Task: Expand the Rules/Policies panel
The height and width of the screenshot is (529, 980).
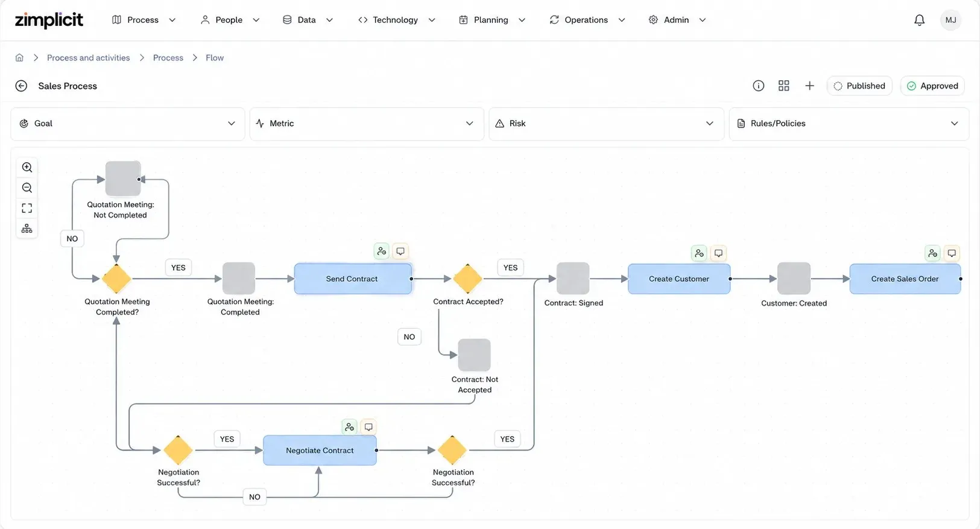Action: pos(849,124)
